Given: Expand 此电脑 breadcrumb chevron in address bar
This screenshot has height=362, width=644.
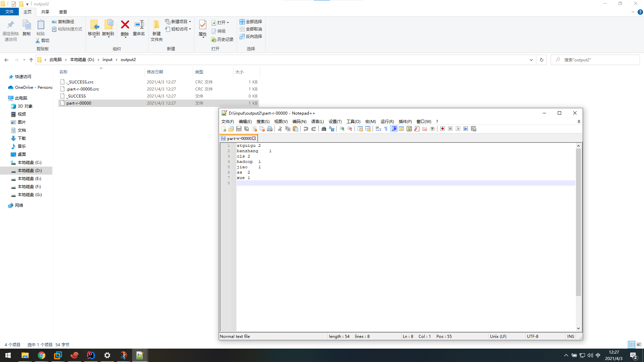Looking at the screenshot, I should 66,60.
